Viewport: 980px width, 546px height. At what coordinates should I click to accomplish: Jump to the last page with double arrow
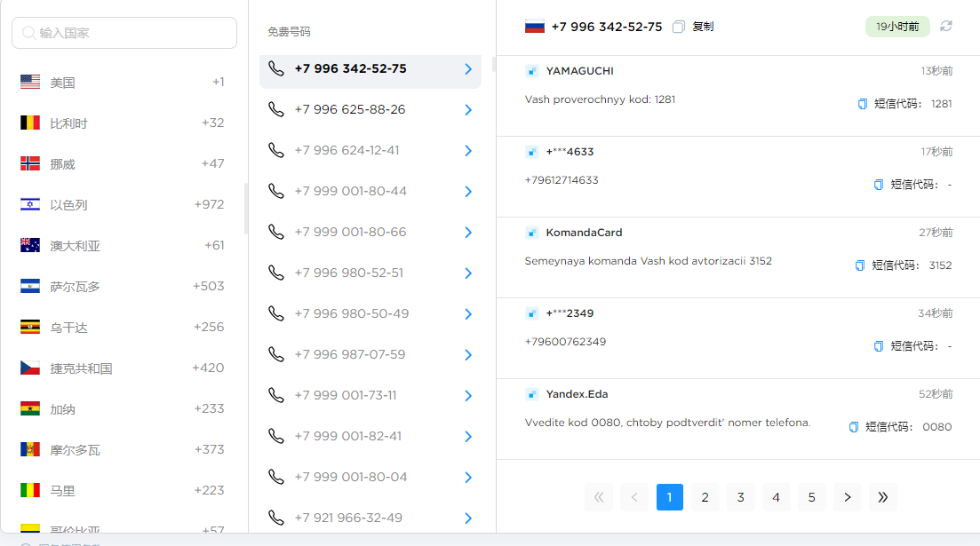click(x=883, y=497)
